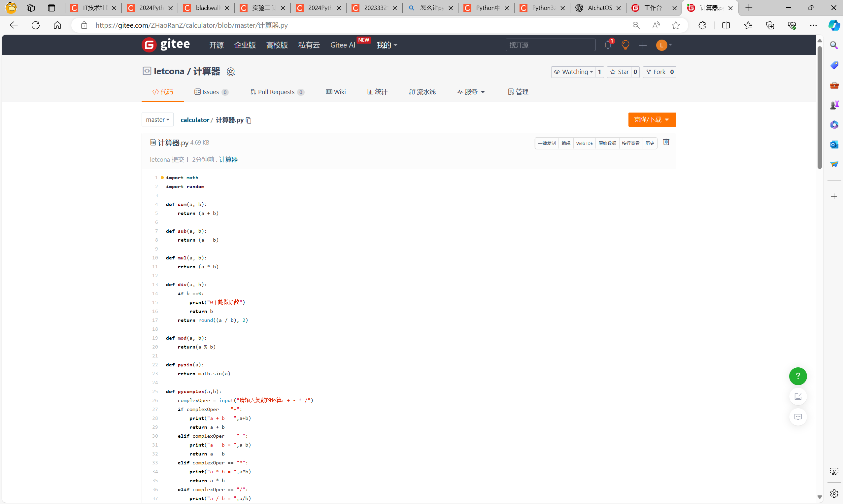
Task: Click the 历史 button
Action: [x=650, y=143]
